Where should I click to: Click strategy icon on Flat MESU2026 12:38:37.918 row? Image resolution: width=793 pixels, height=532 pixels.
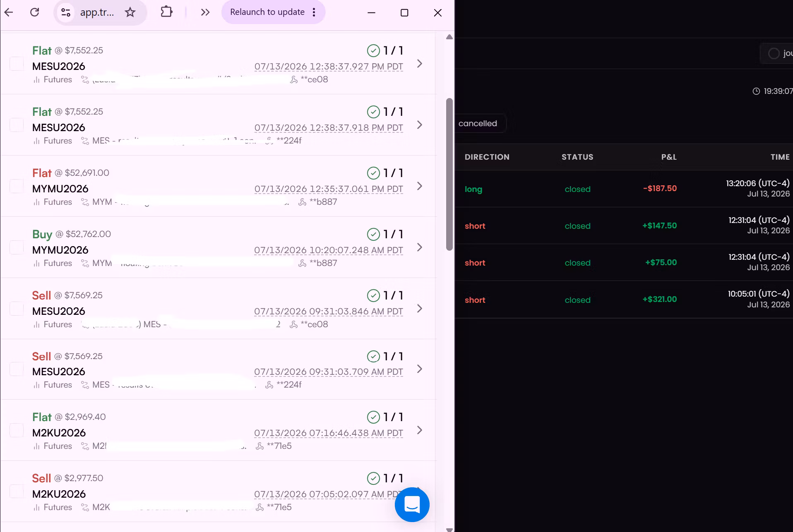(85, 141)
